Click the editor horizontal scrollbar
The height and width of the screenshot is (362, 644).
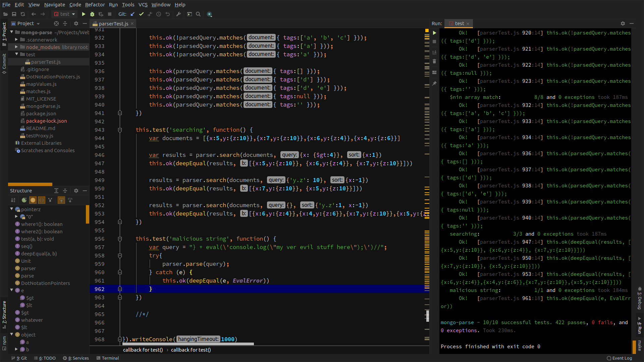188,344
